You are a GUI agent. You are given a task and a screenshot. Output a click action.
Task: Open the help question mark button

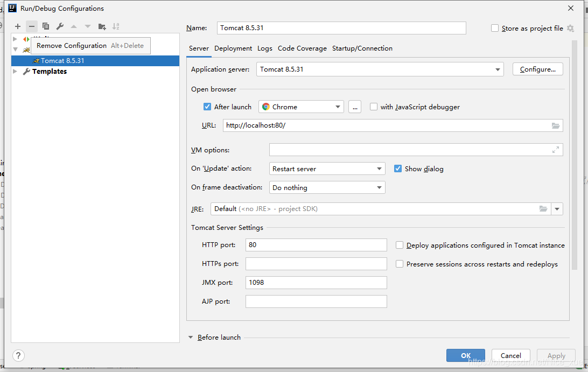(x=18, y=355)
